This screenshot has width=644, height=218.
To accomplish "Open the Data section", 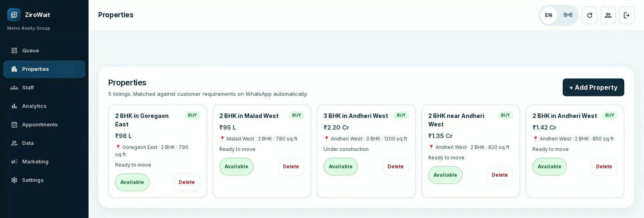I will 44,143.
